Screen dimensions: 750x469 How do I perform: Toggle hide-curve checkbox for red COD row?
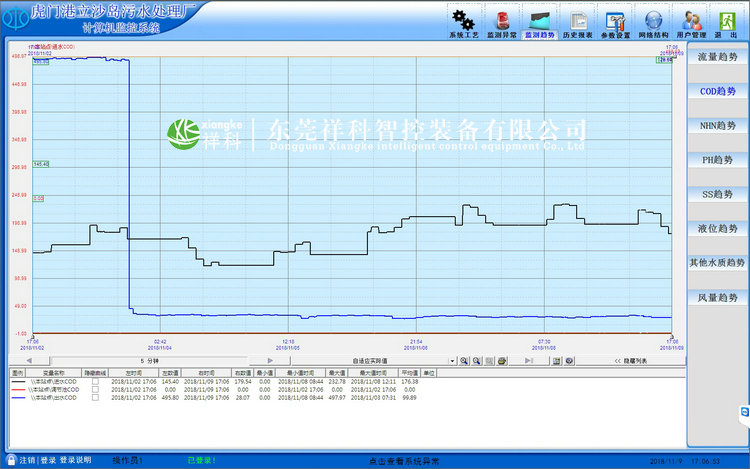(96, 390)
